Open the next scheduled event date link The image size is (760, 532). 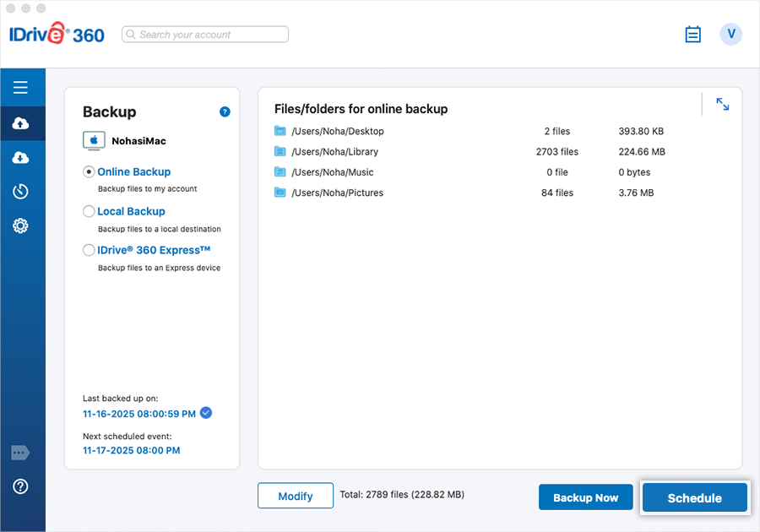[131, 451]
